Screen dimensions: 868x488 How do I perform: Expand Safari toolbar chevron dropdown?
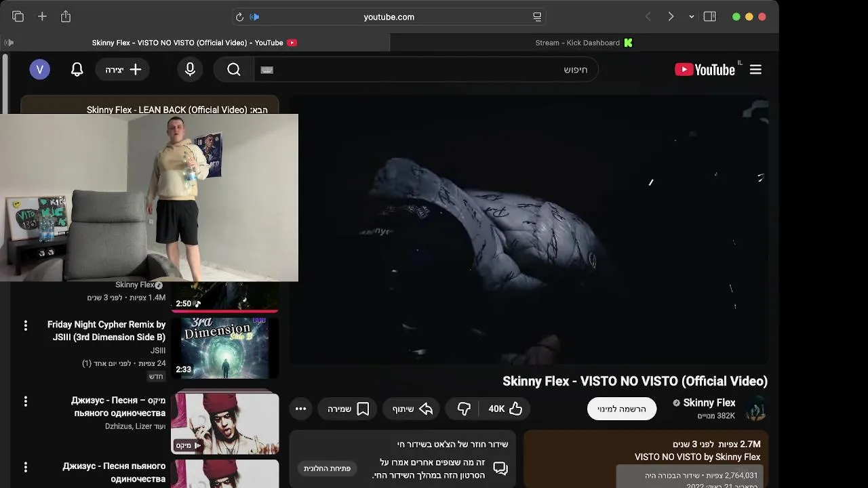pos(691,16)
